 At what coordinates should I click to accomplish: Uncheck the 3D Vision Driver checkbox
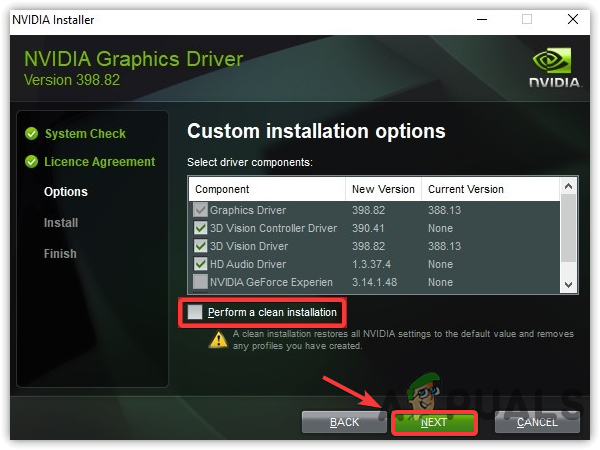(x=200, y=246)
